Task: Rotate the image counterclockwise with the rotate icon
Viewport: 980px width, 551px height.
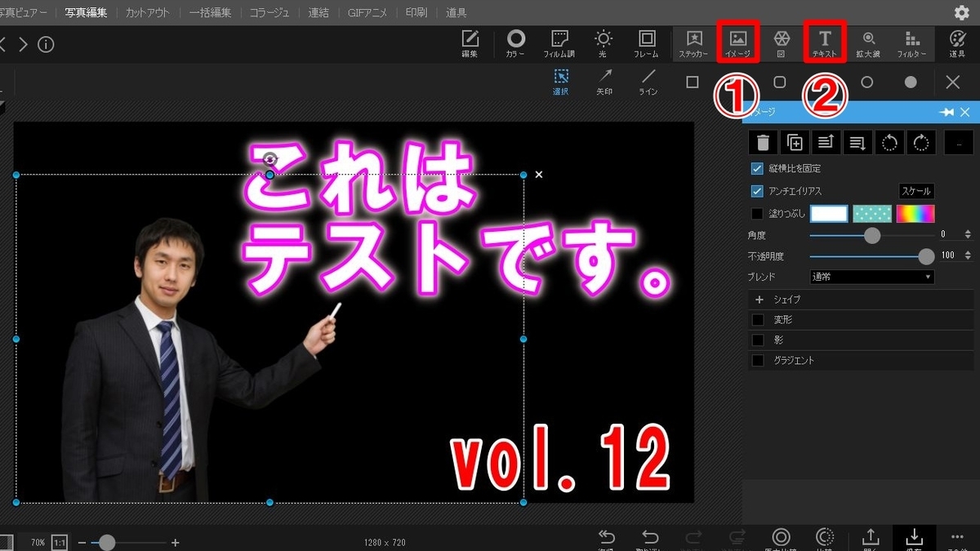Action: [x=889, y=142]
